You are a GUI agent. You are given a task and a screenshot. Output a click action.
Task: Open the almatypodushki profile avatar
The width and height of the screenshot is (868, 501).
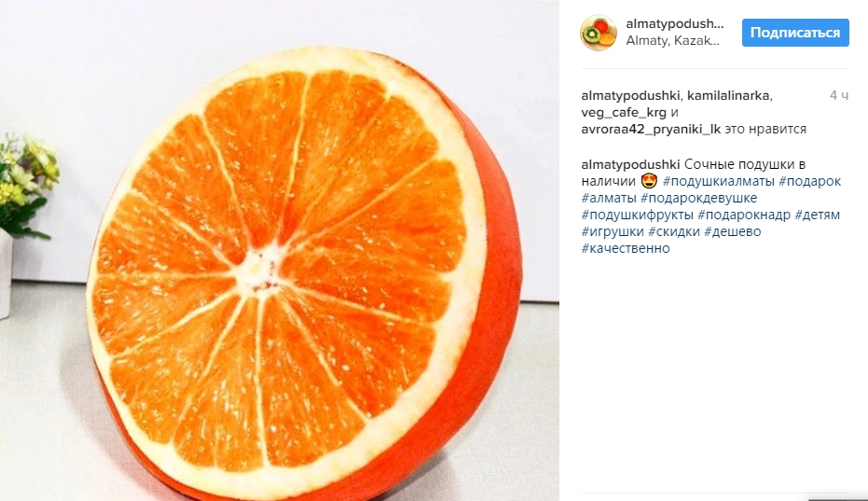click(x=599, y=33)
